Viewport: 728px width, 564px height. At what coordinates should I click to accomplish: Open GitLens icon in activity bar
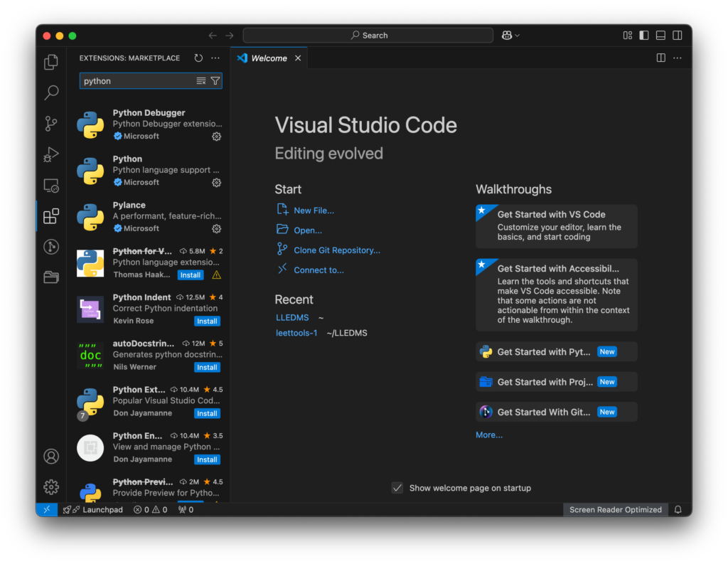pyautogui.click(x=51, y=247)
